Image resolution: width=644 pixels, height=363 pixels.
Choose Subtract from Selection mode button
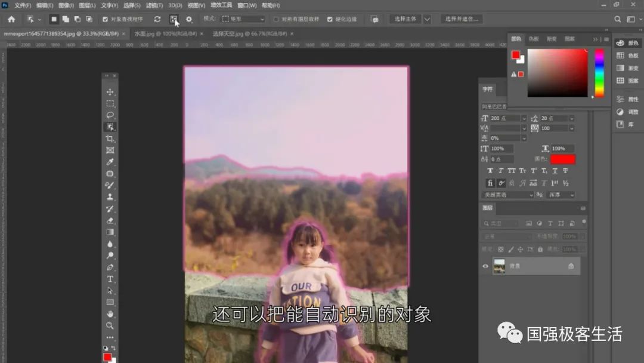click(x=77, y=19)
